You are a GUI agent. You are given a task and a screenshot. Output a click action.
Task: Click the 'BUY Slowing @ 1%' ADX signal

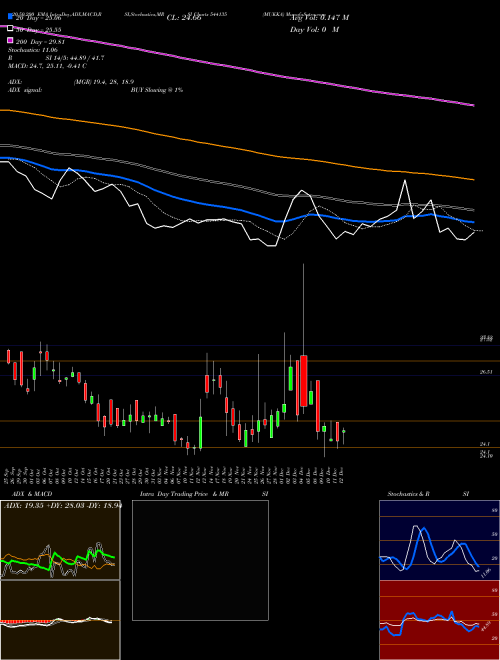tap(157, 90)
